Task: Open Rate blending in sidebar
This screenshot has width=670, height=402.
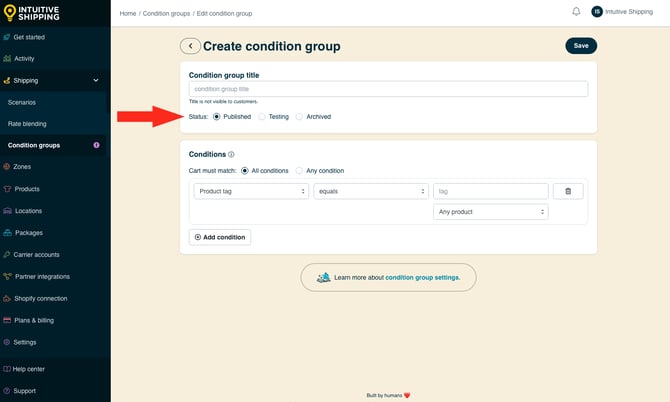Action: point(27,124)
